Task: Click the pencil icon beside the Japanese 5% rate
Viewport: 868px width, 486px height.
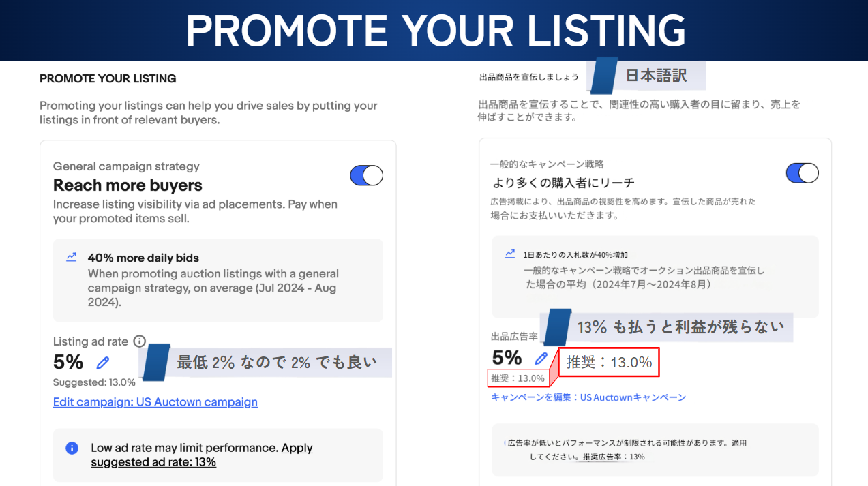Action: point(541,358)
